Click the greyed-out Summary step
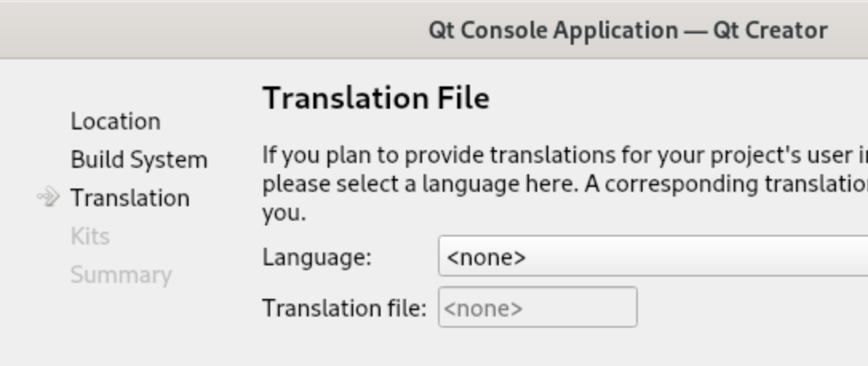 [x=121, y=275]
